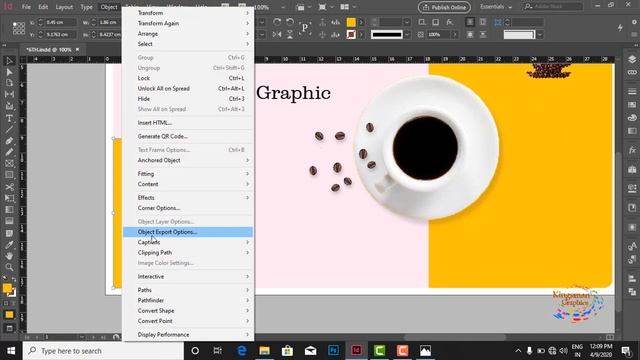Screen dimensions: 640x360
Task: Click the quick apply lightning icon
Action: click(x=620, y=28)
